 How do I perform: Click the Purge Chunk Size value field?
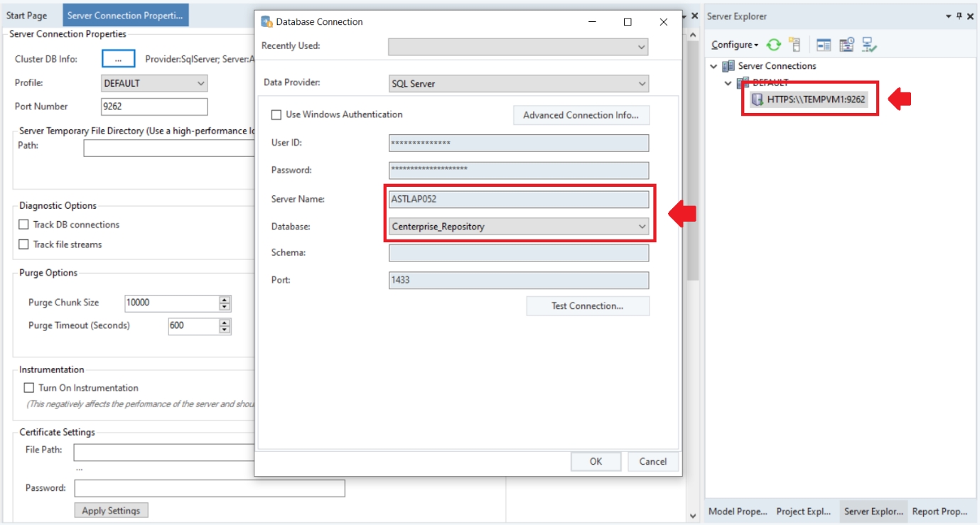(x=172, y=303)
